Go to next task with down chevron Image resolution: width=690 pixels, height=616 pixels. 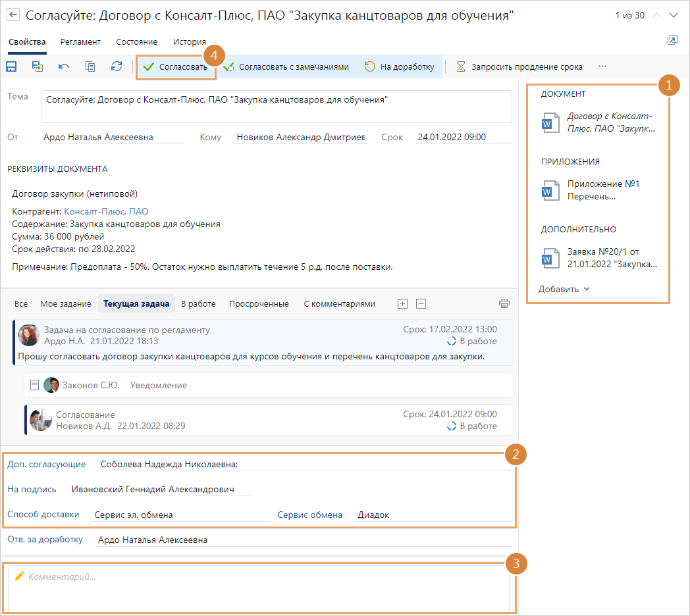click(673, 15)
